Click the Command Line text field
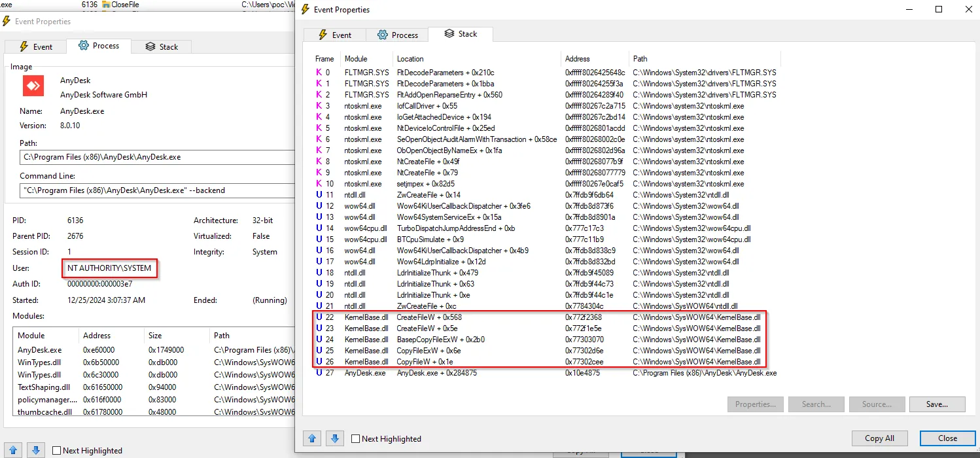 157,190
